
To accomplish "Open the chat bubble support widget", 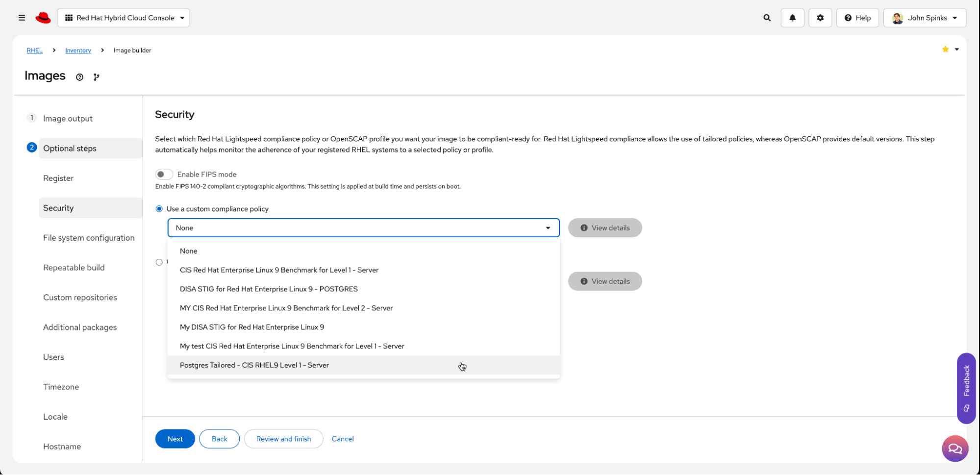I will 955,449.
